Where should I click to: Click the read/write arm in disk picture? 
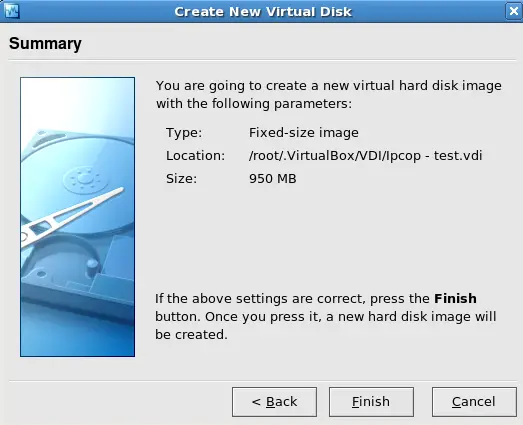(72, 215)
